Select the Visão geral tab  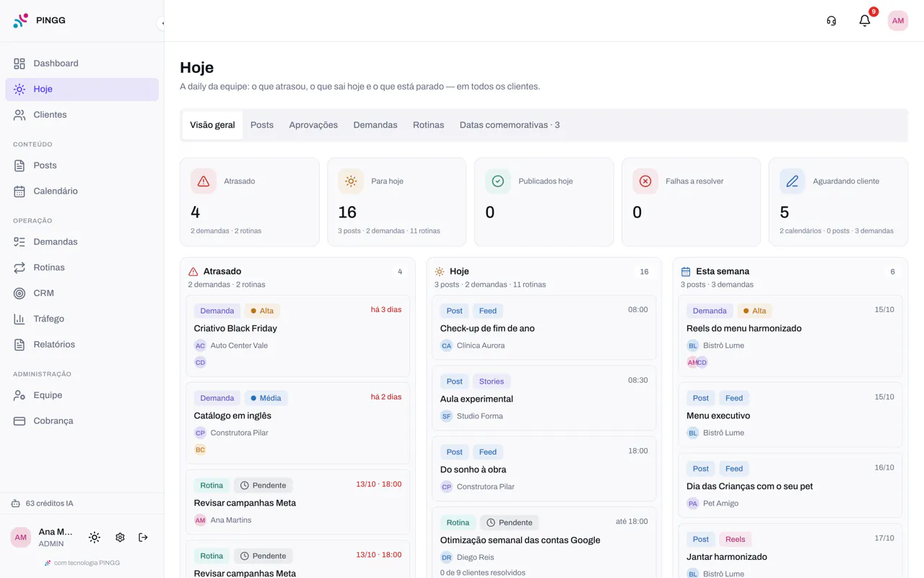(212, 125)
